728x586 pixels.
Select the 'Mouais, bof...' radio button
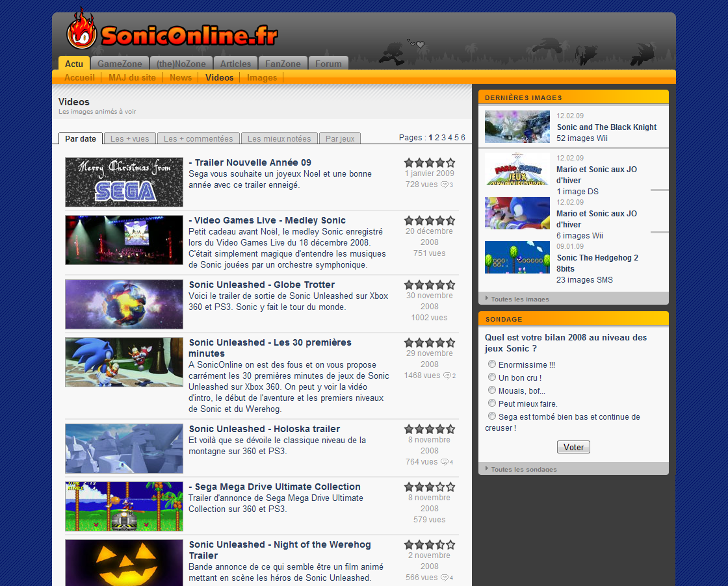pos(491,390)
